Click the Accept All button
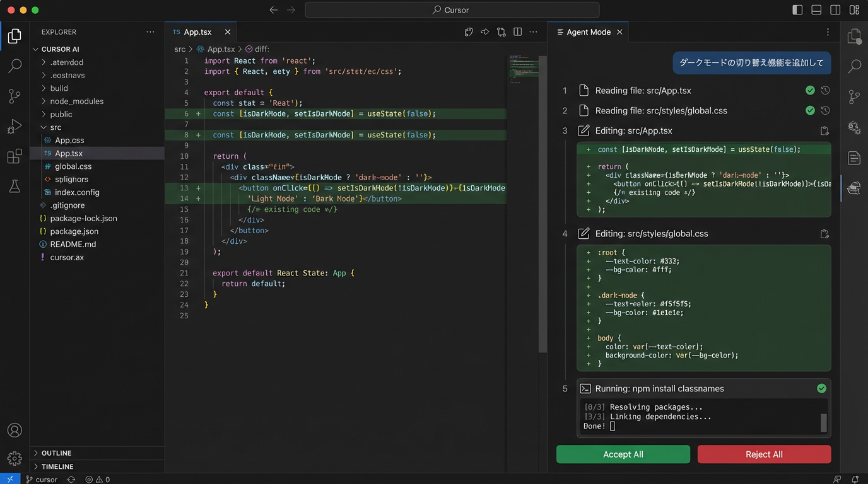Image resolution: width=868 pixels, height=484 pixels. coord(623,454)
